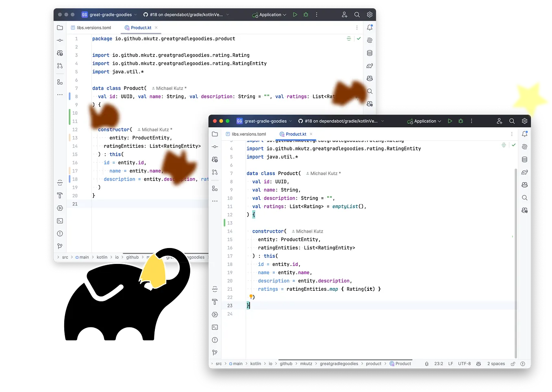This screenshot has width=552, height=392.
Task: Open Search Everywhere magnifier icon
Action: (x=512, y=121)
